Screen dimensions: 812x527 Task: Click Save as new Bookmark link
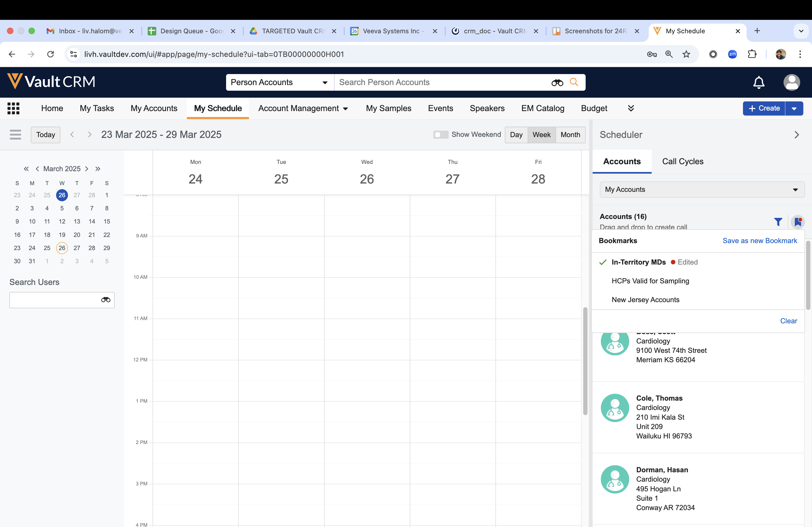[759, 241]
